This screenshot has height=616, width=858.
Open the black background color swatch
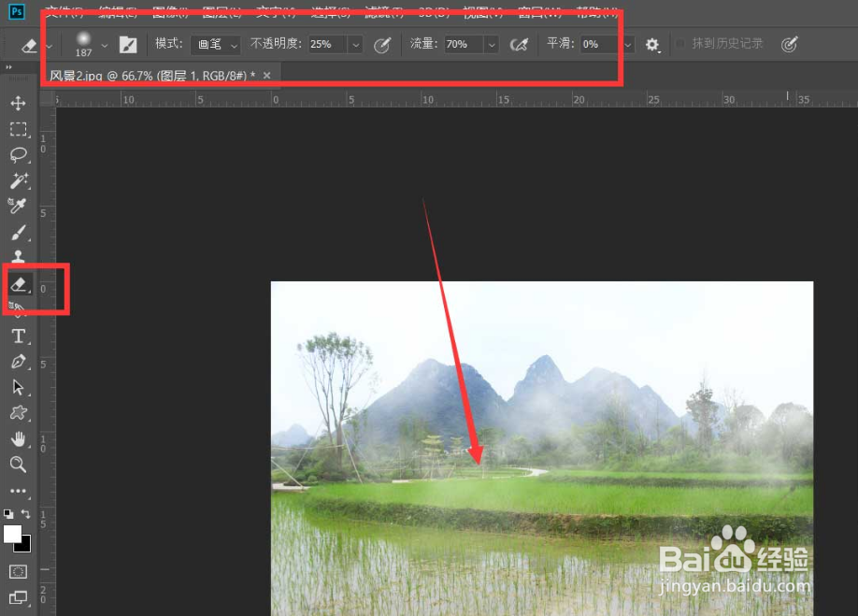[x=24, y=545]
